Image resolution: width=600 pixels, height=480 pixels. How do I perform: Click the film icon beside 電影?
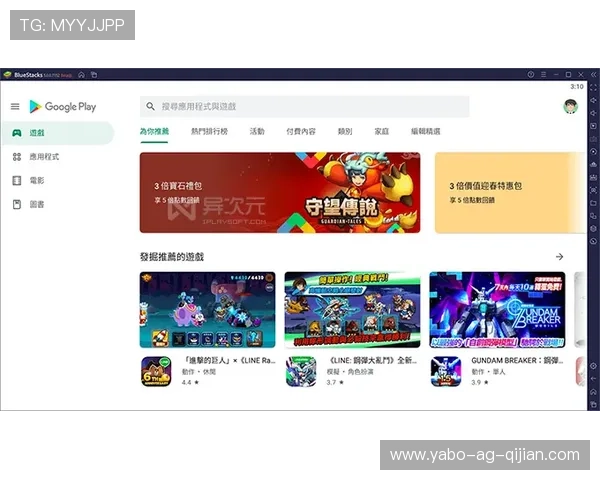click(16, 180)
